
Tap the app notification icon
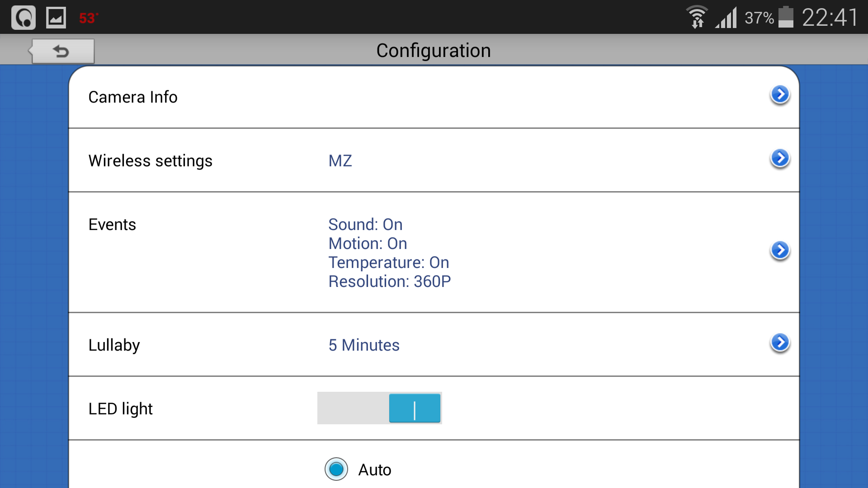24,18
